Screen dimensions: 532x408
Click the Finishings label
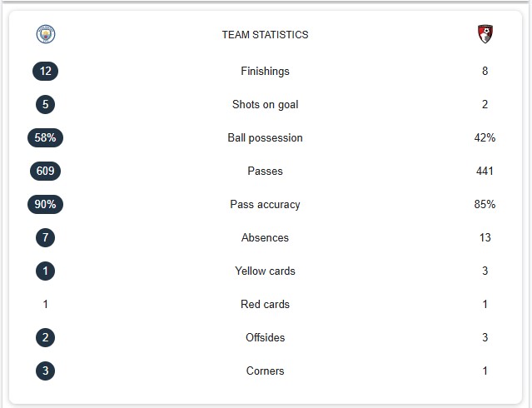266,71
